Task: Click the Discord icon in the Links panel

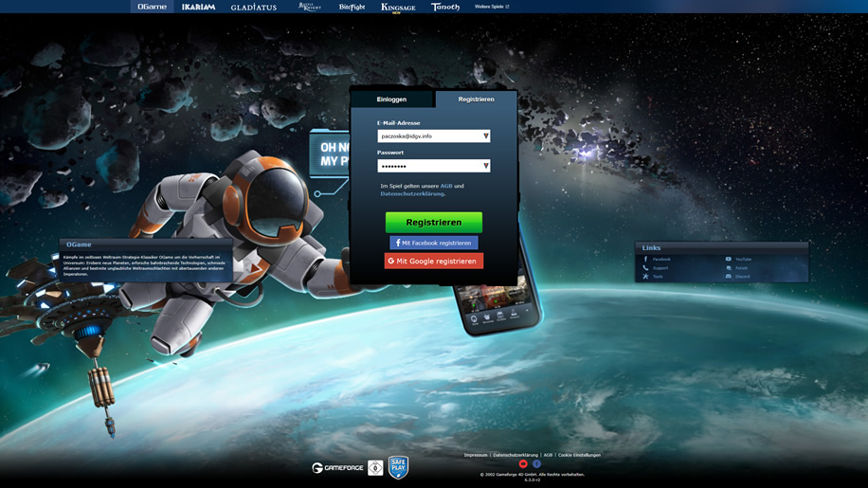Action: [729, 276]
